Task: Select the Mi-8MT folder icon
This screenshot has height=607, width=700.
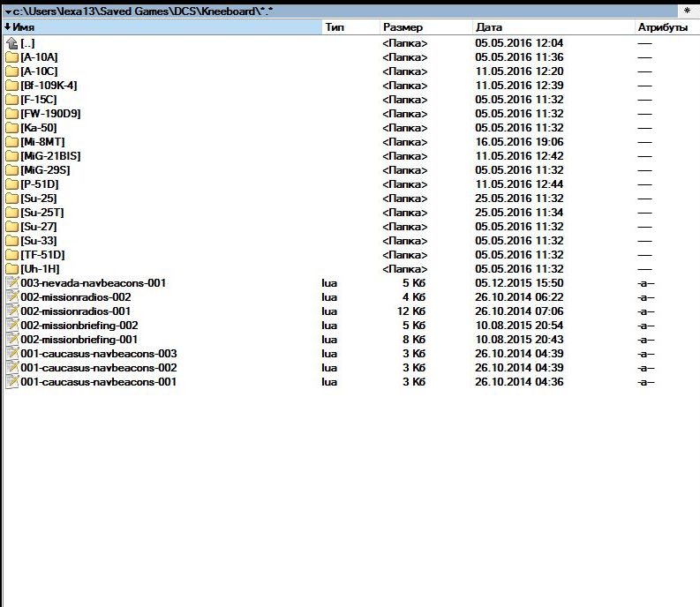Action: (x=12, y=142)
